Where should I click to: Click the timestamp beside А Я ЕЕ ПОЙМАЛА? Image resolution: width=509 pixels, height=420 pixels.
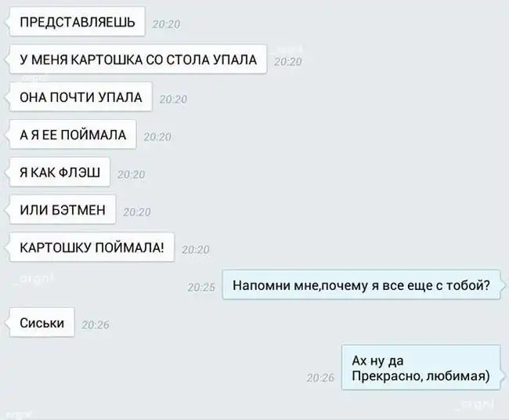point(157,137)
